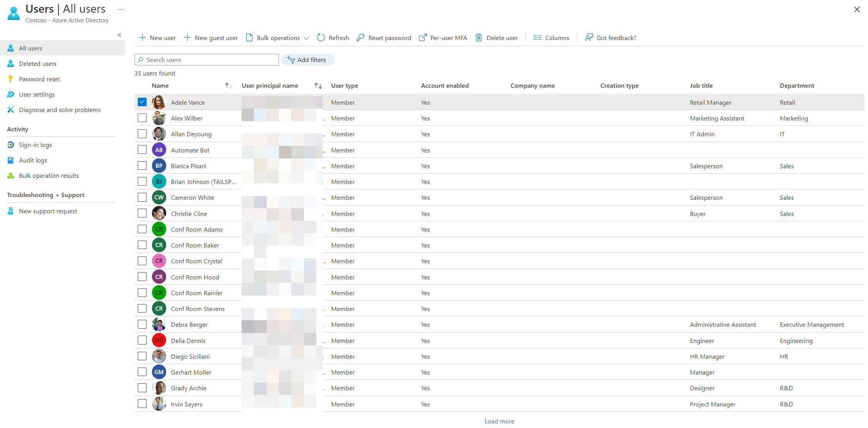Open the Sign-in logs page
Viewport: 868px width, 428px height.
coord(35,145)
